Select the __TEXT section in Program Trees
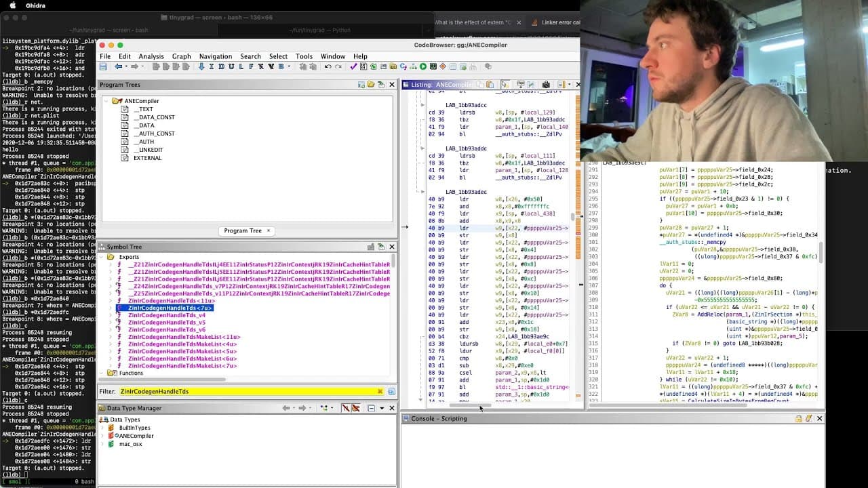 tap(143, 109)
